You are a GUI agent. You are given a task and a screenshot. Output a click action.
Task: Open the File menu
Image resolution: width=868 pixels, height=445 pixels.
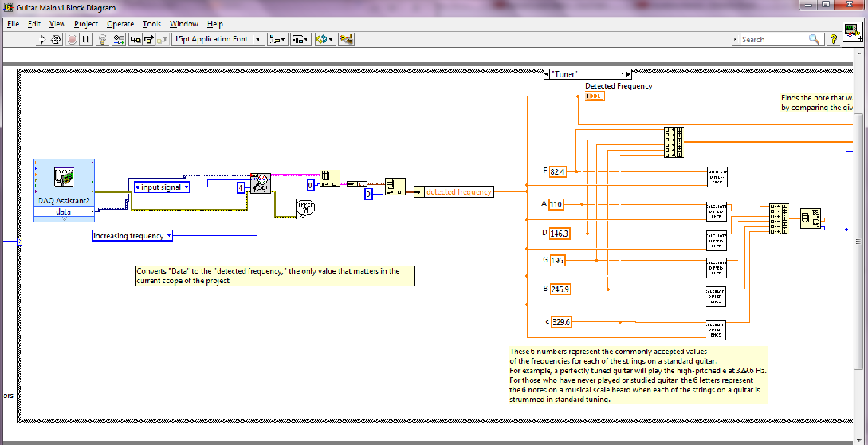[14, 24]
